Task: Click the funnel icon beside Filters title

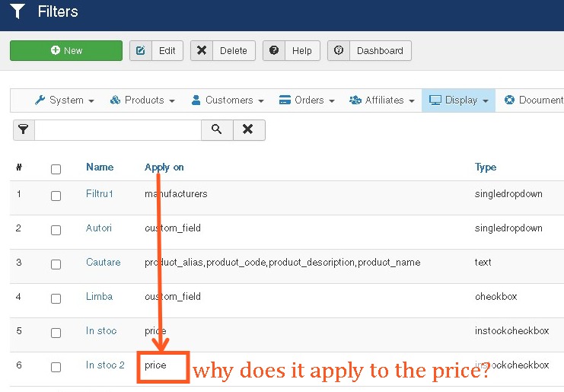Action: (x=18, y=11)
